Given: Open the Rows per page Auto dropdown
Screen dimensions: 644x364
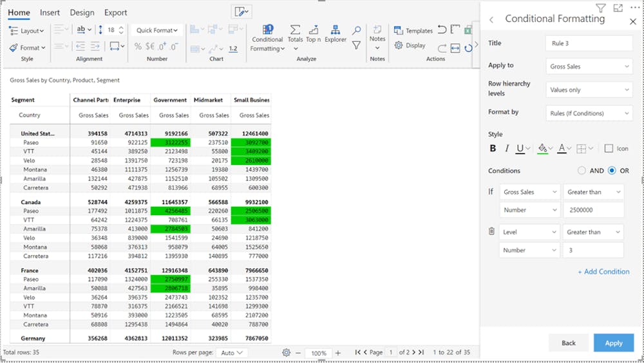Looking at the screenshot, I should [x=232, y=353].
